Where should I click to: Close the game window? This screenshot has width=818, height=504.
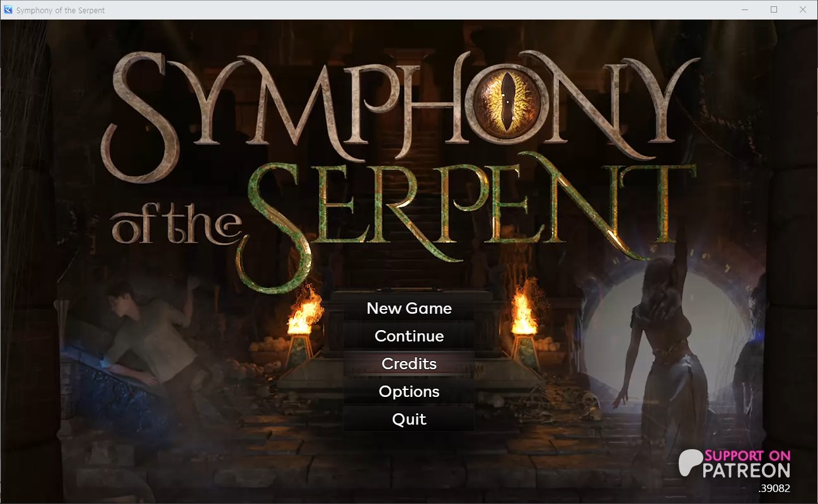803,10
